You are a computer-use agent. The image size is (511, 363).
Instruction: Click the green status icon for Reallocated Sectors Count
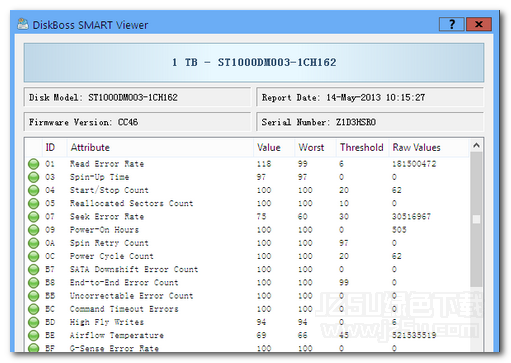pyautogui.click(x=33, y=204)
